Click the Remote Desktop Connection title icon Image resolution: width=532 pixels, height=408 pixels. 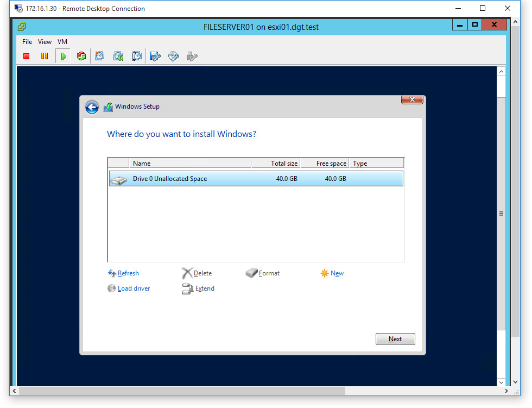tap(18, 8)
